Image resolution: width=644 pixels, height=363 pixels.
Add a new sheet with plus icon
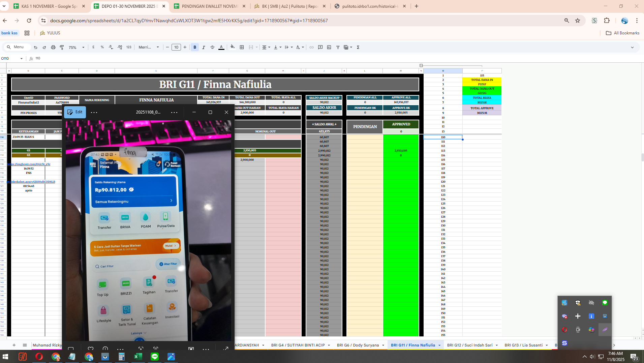[14, 345]
